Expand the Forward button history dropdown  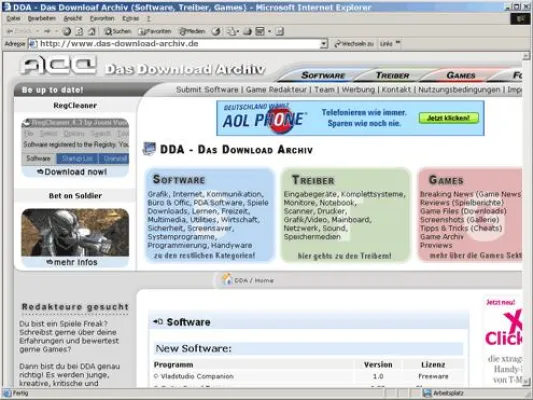click(56, 31)
